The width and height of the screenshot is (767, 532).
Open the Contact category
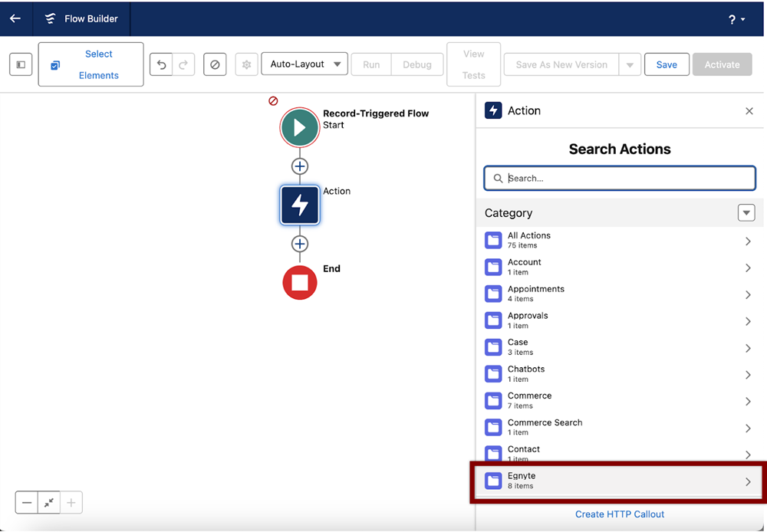click(x=620, y=453)
